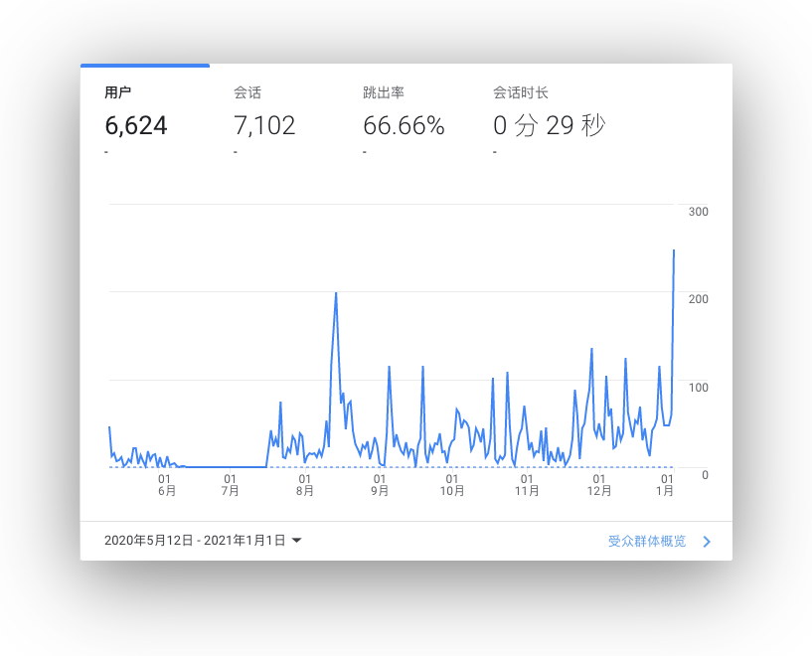Switch to the 会话 metric tab
Viewport: 812px width, 656px height.
247,93
